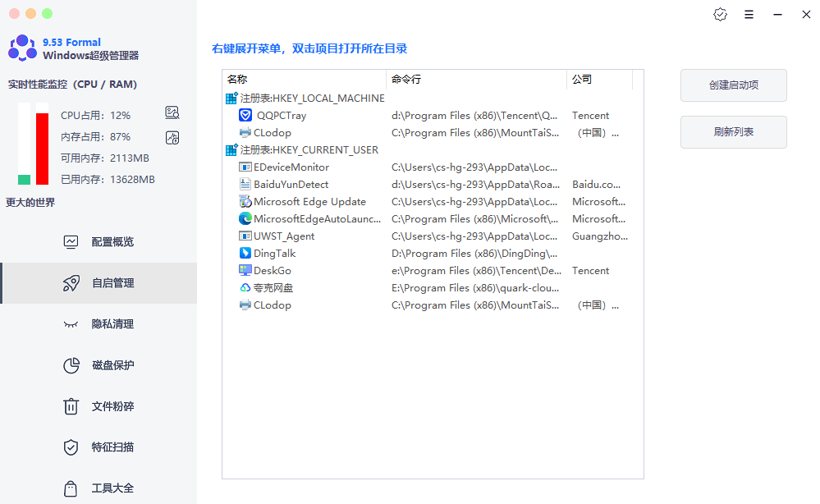Click the 创建启动项 button
Viewport: 820px width, 504px height.
pyautogui.click(x=734, y=85)
